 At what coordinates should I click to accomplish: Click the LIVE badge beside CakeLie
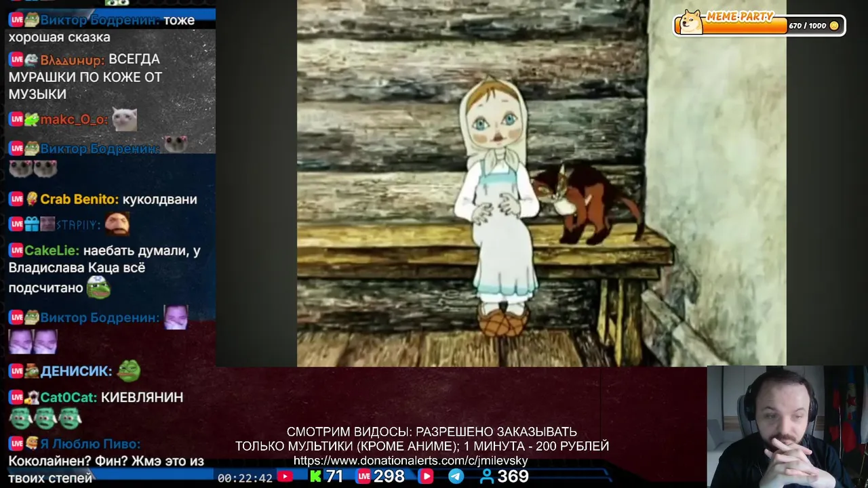[16, 251]
